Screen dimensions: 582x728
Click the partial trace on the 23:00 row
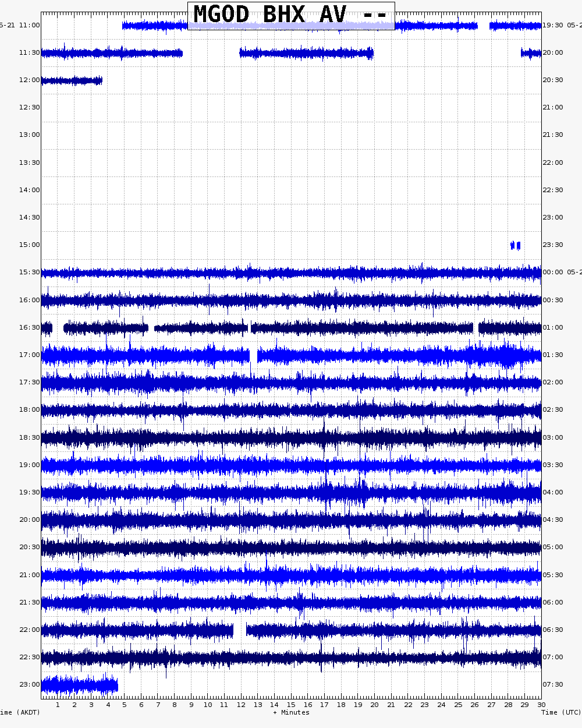coord(79,685)
